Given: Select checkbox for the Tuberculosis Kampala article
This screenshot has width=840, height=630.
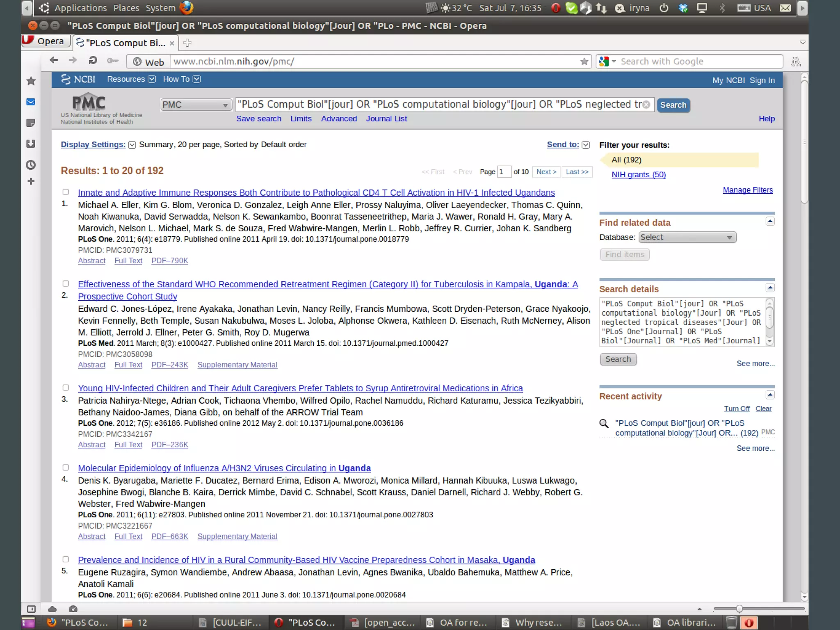Looking at the screenshot, I should (x=66, y=283).
